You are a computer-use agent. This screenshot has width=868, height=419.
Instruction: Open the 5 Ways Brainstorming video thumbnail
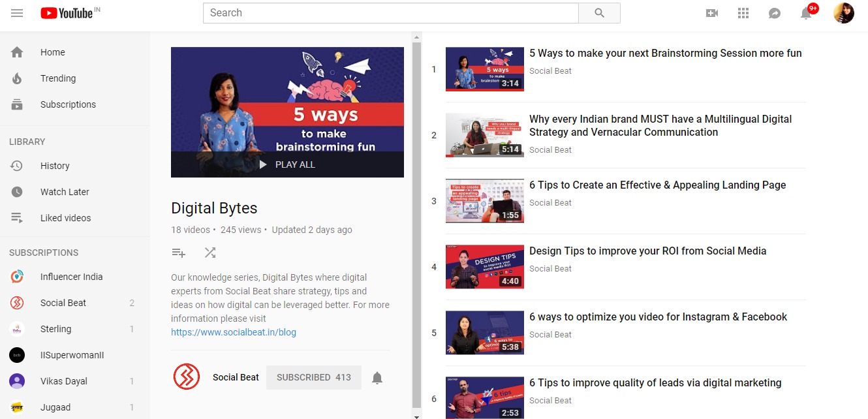(x=485, y=69)
